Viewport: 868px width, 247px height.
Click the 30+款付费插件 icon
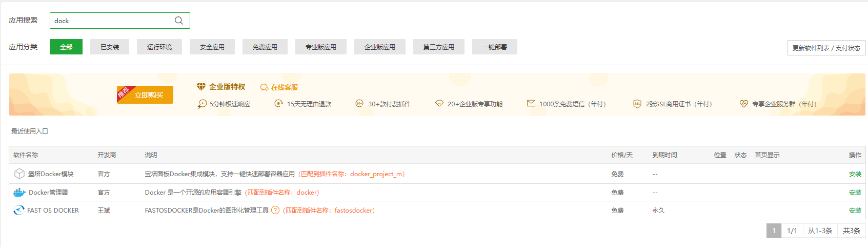click(359, 103)
